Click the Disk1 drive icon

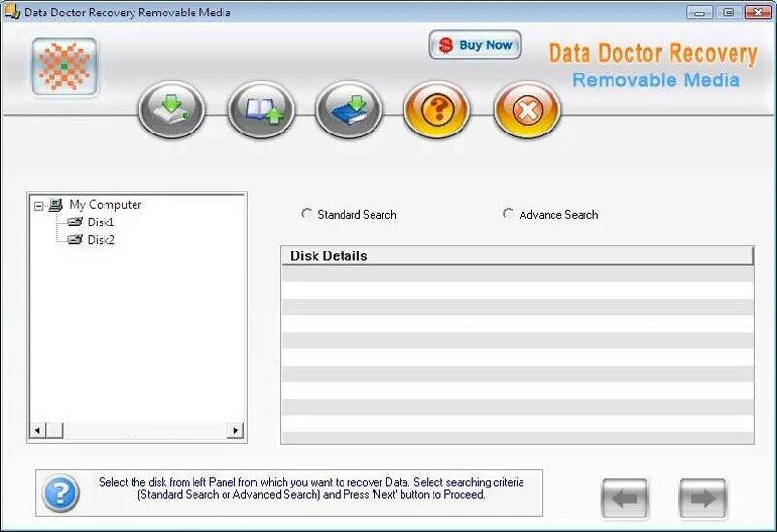pos(75,222)
